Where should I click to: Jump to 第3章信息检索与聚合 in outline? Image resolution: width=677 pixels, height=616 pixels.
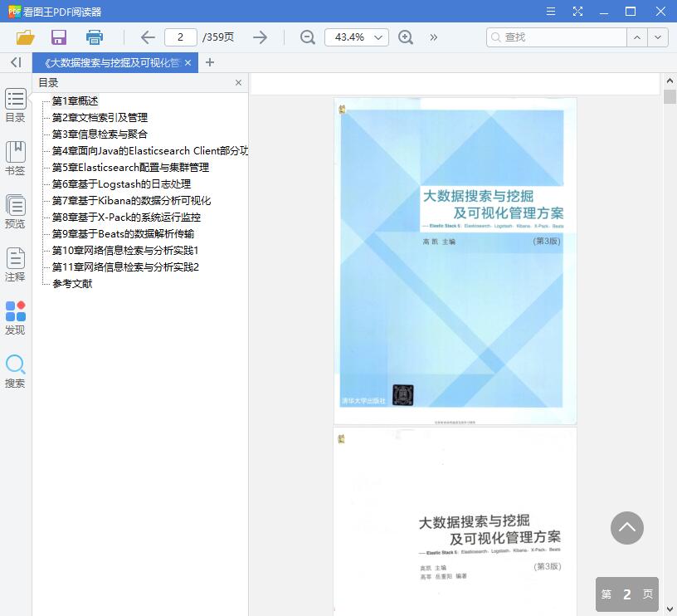(100, 134)
